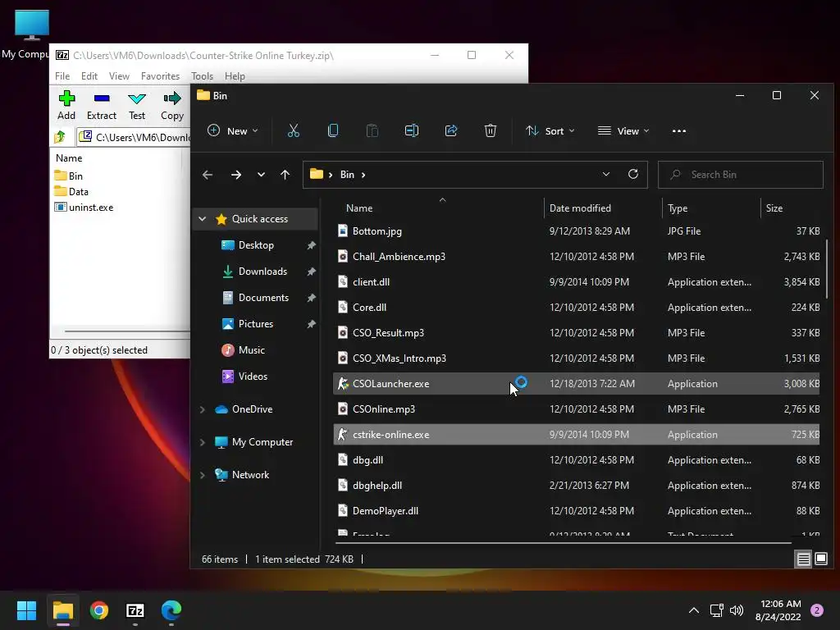Click the Search Bin input field
This screenshot has height=630, width=840.
[741, 175]
